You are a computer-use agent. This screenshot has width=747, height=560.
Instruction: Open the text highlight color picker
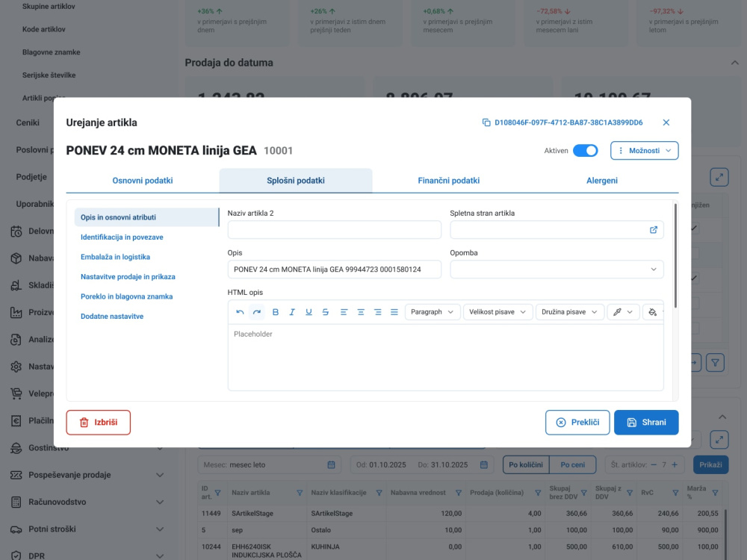pos(623,312)
